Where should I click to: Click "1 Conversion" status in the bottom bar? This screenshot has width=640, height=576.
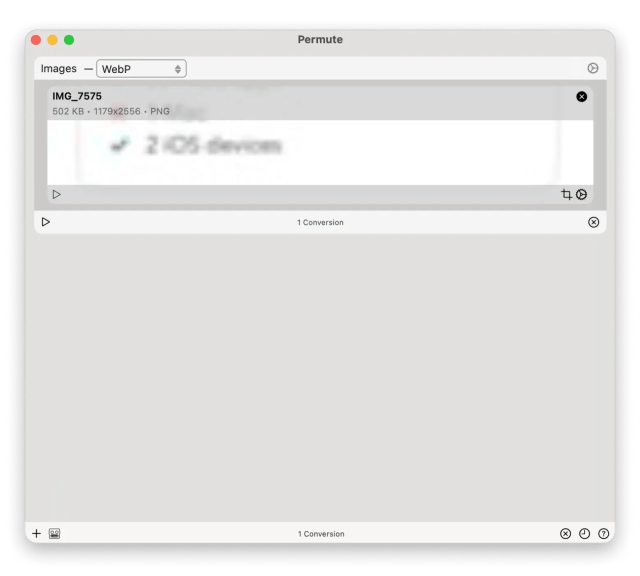pyautogui.click(x=321, y=534)
